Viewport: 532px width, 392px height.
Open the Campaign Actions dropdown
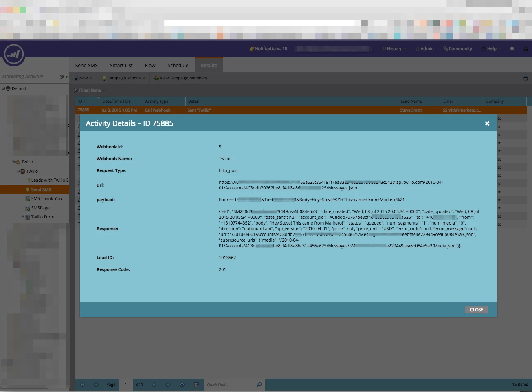pyautogui.click(x=123, y=78)
